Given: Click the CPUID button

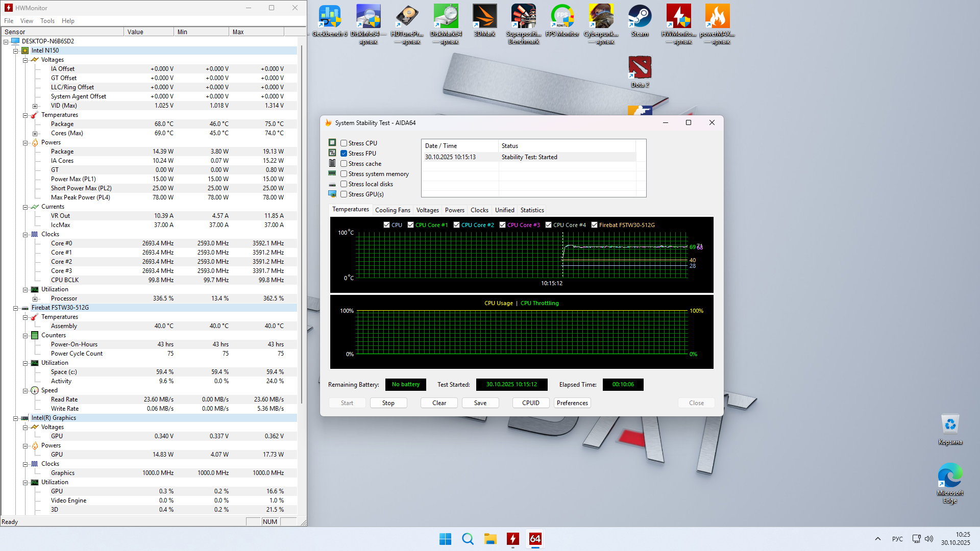Looking at the screenshot, I should [530, 403].
